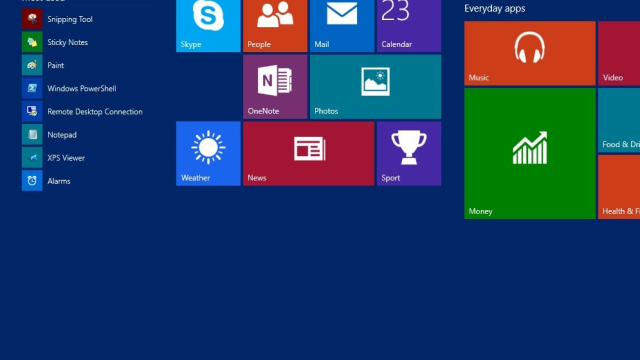Select the Snipping Tool text label

coord(70,19)
